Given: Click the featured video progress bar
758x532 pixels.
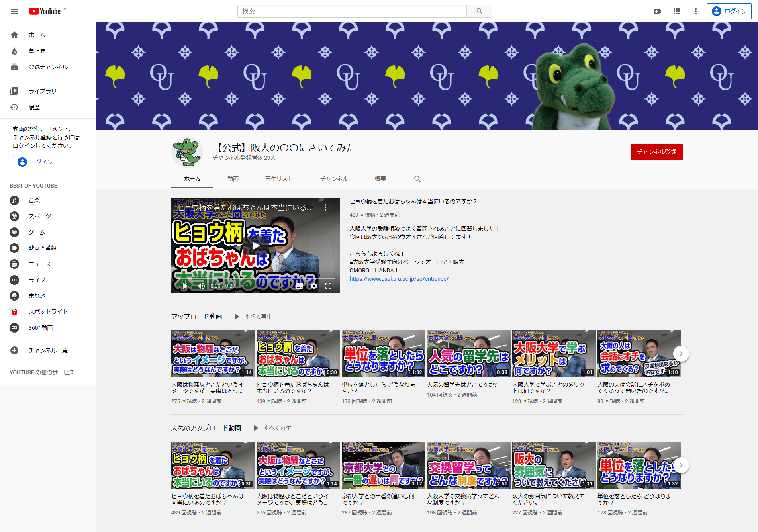Looking at the screenshot, I should [x=255, y=278].
